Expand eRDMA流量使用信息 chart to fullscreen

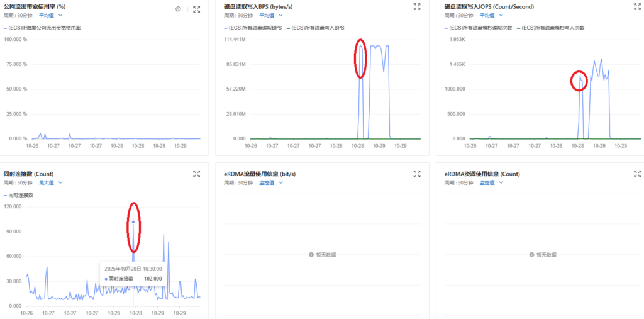click(417, 174)
